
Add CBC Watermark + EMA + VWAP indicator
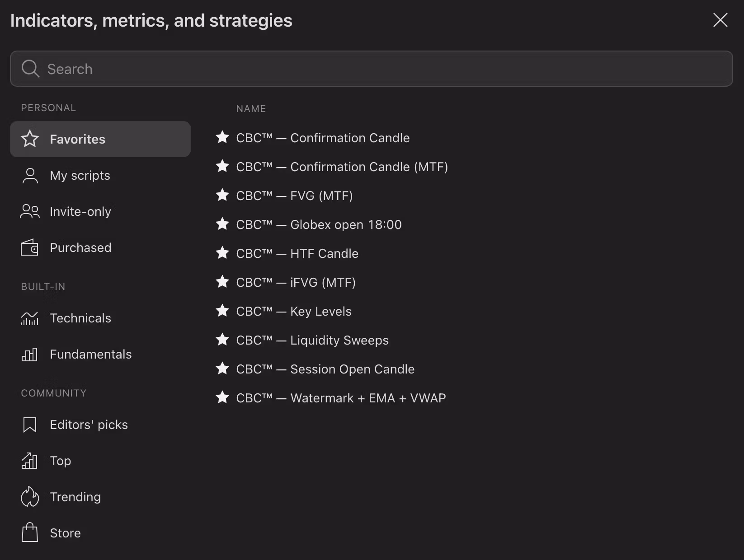tap(341, 398)
